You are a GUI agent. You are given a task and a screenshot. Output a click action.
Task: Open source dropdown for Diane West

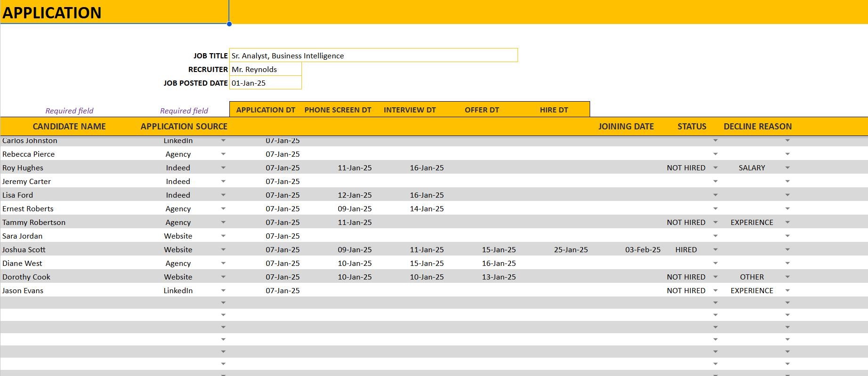click(x=223, y=263)
